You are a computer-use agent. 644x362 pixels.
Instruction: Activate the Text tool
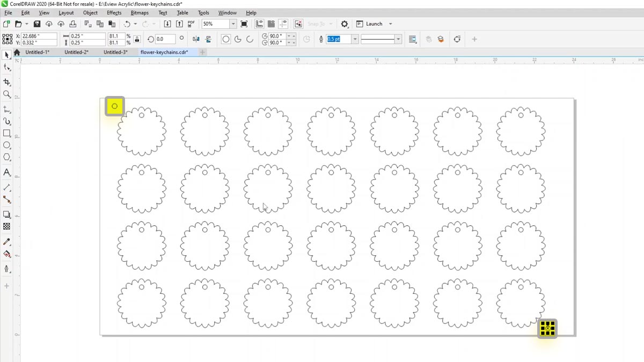(x=7, y=172)
